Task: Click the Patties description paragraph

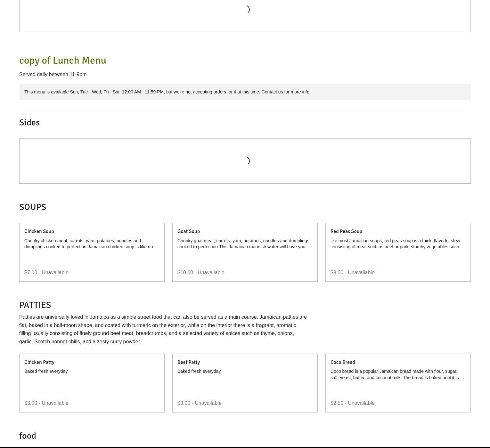Action: click(x=163, y=329)
